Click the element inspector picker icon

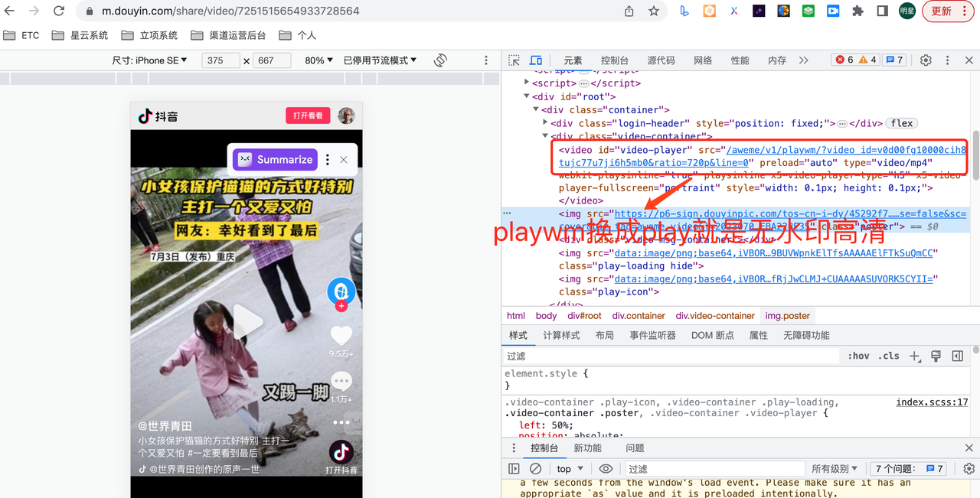click(x=514, y=60)
